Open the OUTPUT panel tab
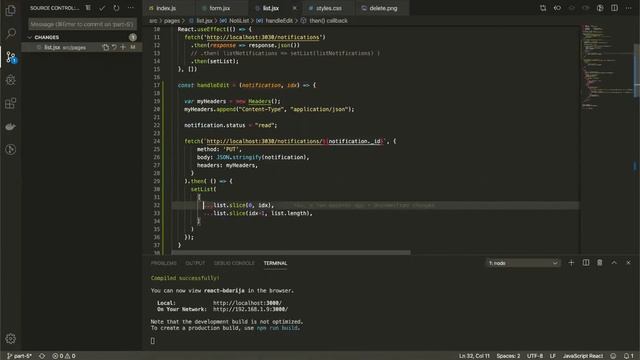The height and width of the screenshot is (360, 640). [x=195, y=263]
